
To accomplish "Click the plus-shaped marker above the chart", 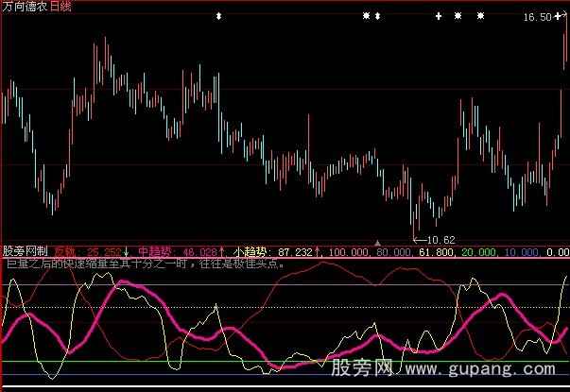I will (439, 16).
